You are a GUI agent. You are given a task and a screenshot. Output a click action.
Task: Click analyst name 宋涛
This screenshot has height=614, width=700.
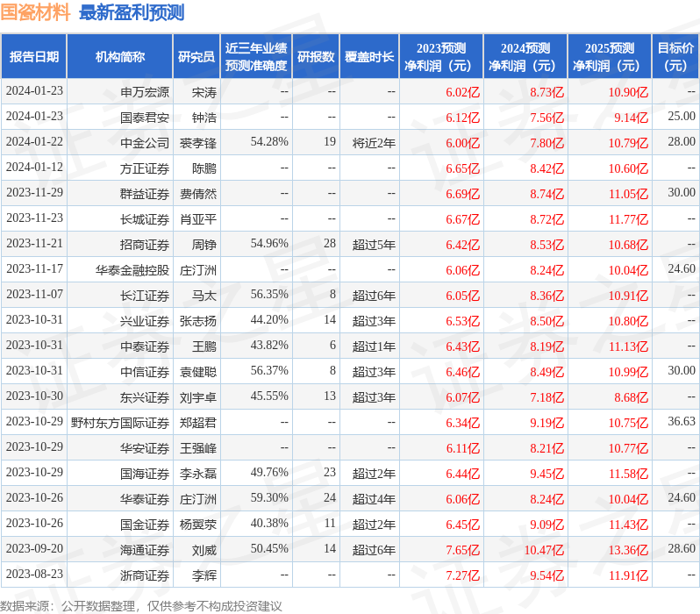click(x=204, y=92)
